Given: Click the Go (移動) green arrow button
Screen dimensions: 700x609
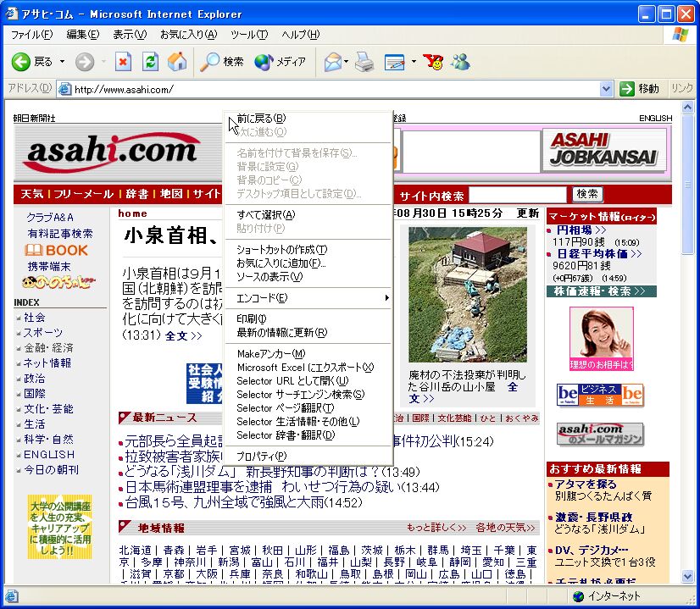Looking at the screenshot, I should (x=640, y=89).
